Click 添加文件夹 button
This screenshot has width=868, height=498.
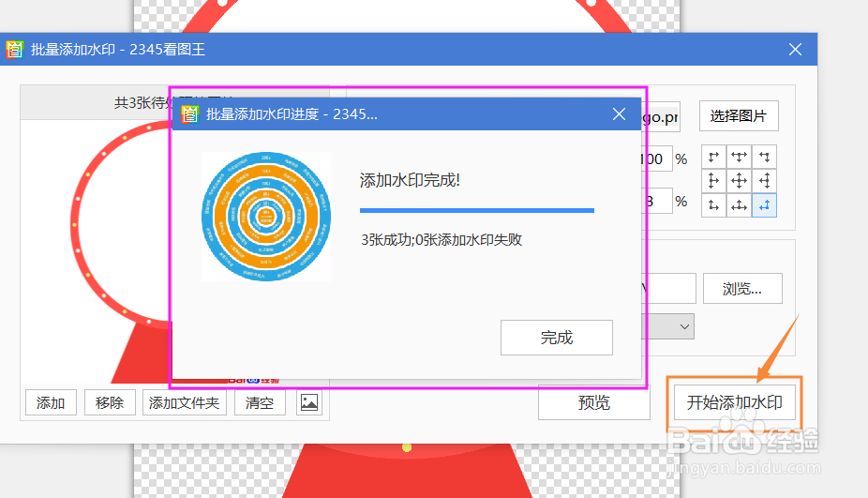pos(185,402)
